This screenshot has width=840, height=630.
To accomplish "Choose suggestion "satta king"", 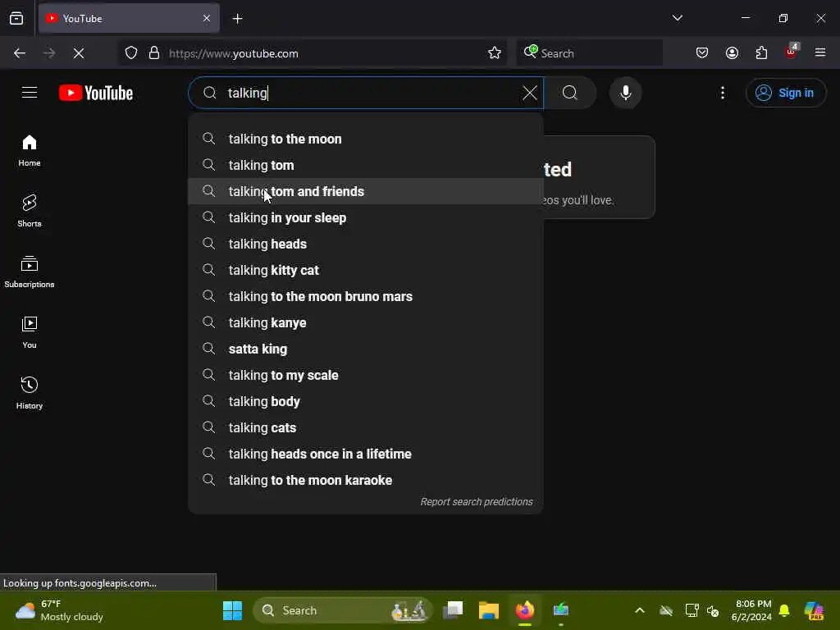I will [x=366, y=349].
